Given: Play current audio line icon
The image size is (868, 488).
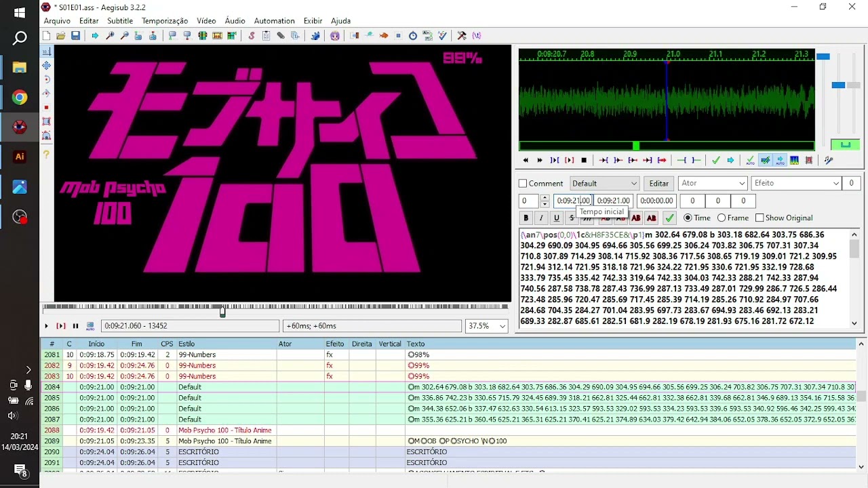Looking at the screenshot, I should point(569,161).
